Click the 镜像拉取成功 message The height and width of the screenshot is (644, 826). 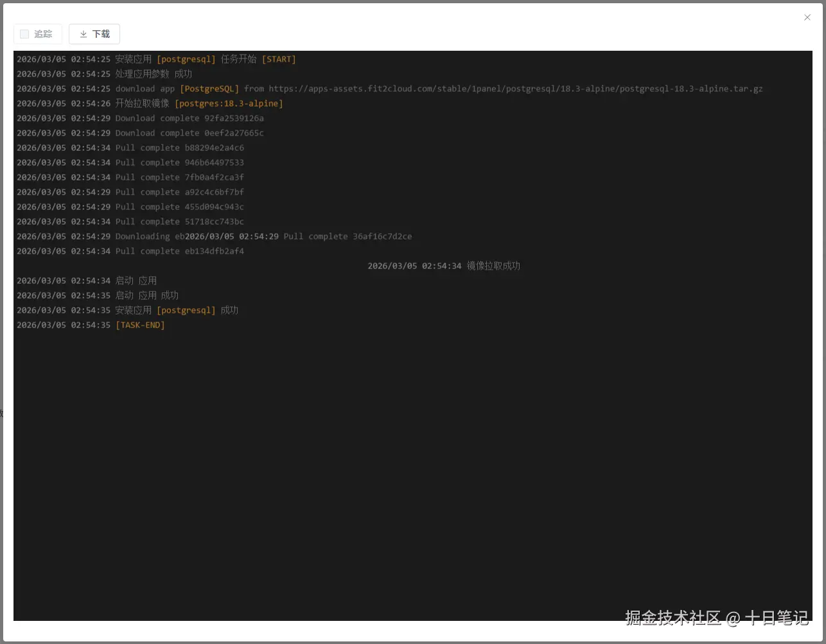(493, 266)
